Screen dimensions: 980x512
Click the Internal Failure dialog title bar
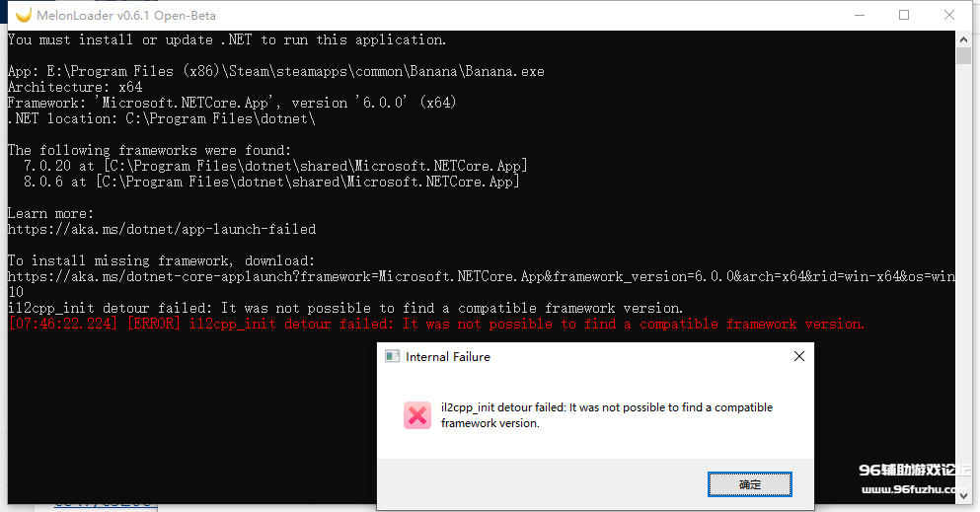[581, 356]
